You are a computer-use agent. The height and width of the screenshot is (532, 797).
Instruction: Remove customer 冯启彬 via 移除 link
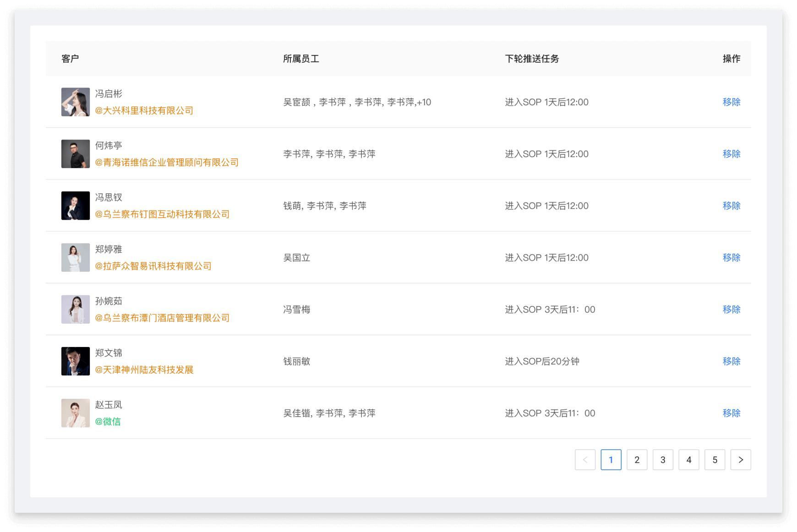(x=731, y=103)
